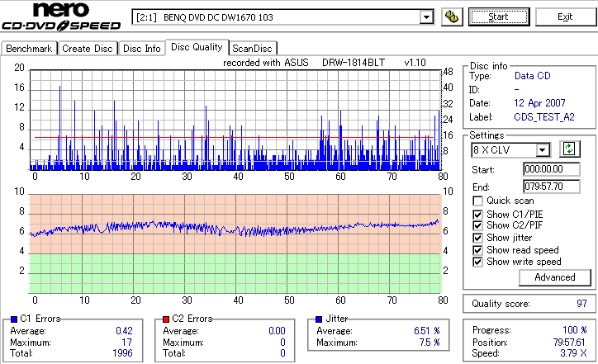
Task: Click the Jitter maximum 7.5 % value
Action: coord(430,343)
